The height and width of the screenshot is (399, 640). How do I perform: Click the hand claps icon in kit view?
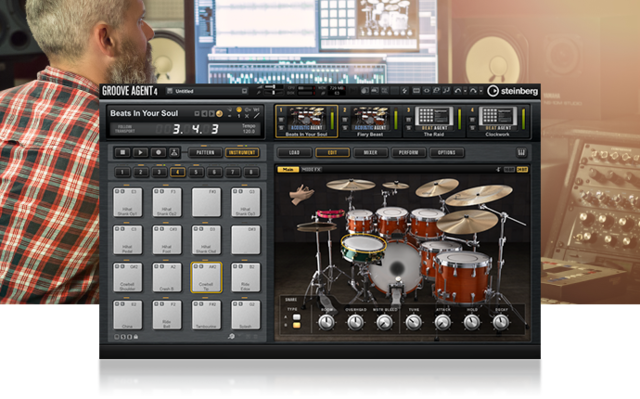pos(301,194)
